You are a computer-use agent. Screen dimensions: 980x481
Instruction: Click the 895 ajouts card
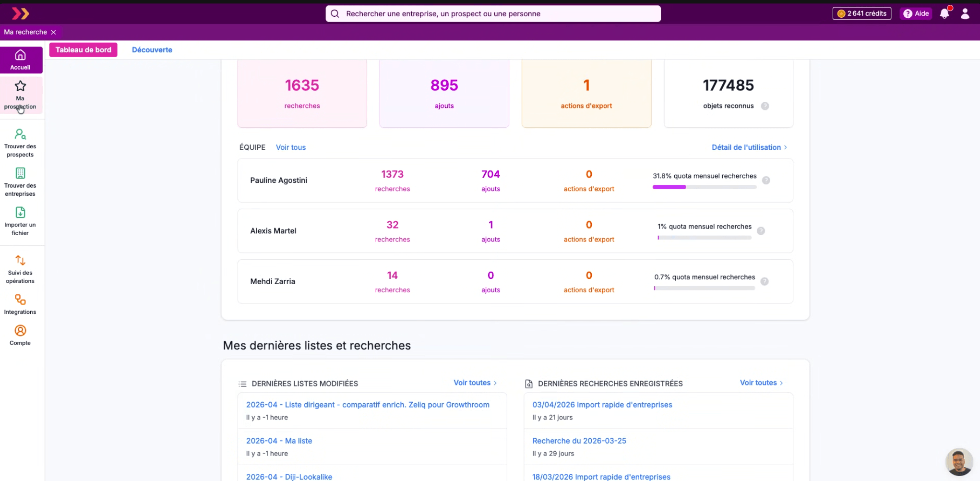click(444, 94)
